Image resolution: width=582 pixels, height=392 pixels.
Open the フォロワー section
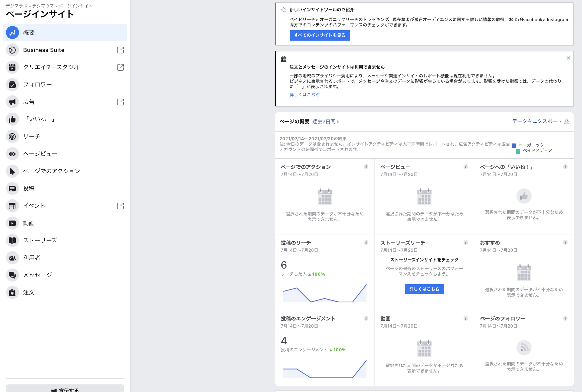[37, 84]
